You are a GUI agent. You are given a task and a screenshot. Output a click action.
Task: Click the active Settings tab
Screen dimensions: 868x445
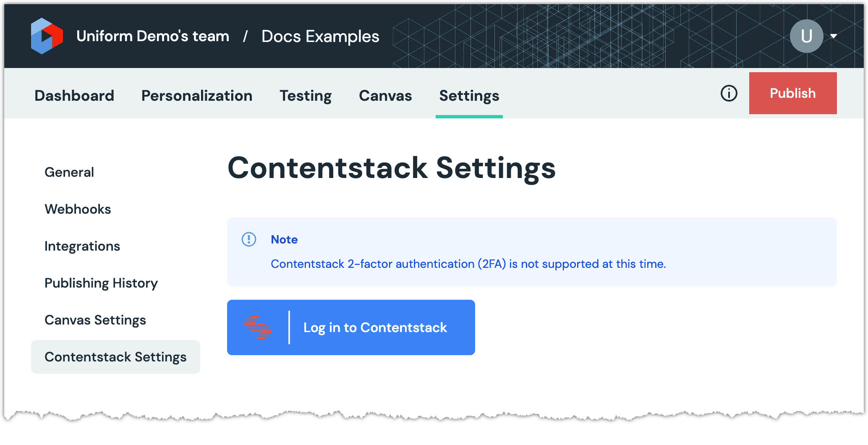click(469, 96)
